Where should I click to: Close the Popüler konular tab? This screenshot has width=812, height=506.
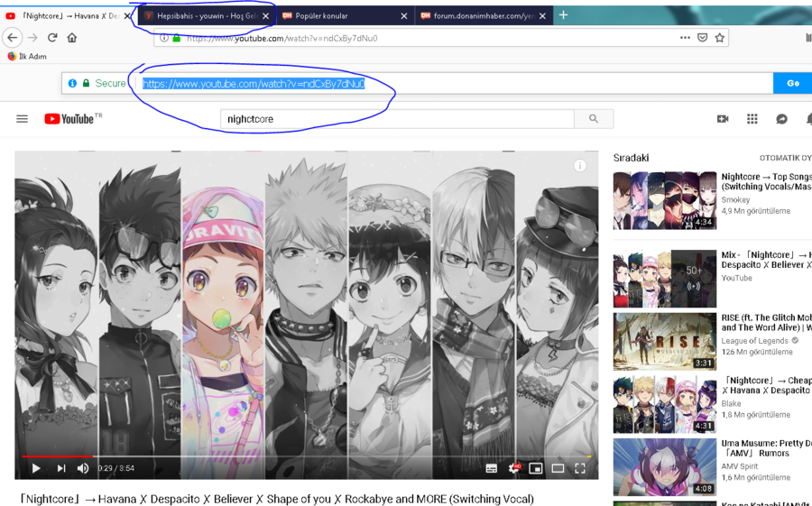pyautogui.click(x=404, y=16)
